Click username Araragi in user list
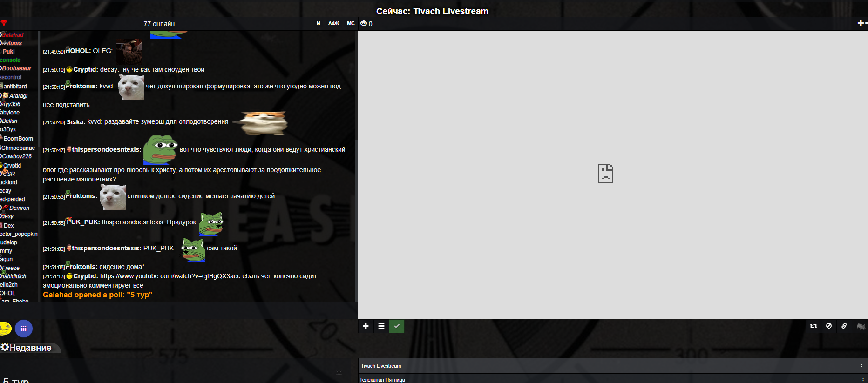 19,96
